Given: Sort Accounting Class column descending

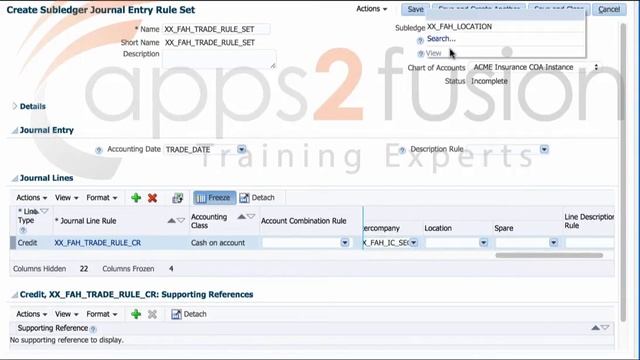Looking at the screenshot, I should (x=251, y=217).
